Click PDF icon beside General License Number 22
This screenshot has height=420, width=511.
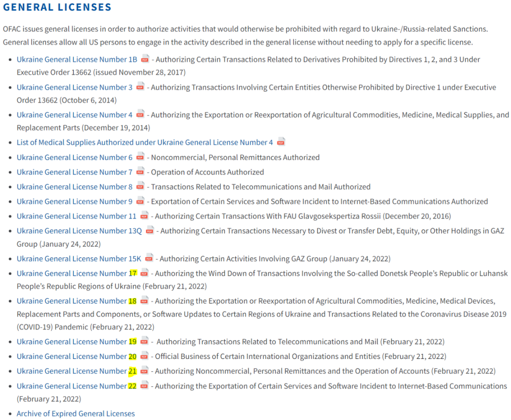click(144, 385)
